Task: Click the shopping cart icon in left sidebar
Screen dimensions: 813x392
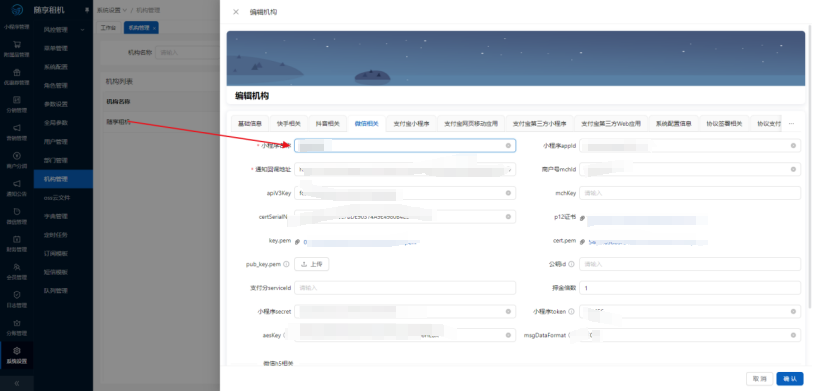Action: 17,45
